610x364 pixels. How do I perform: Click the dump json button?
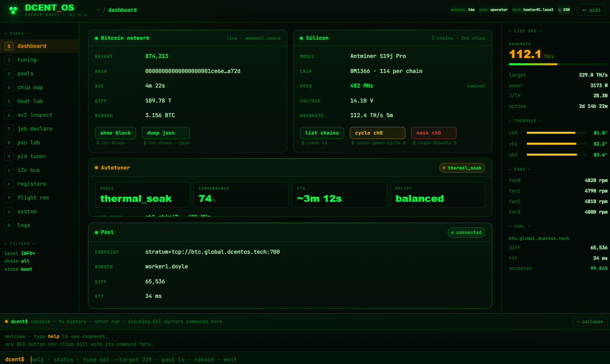(x=166, y=133)
